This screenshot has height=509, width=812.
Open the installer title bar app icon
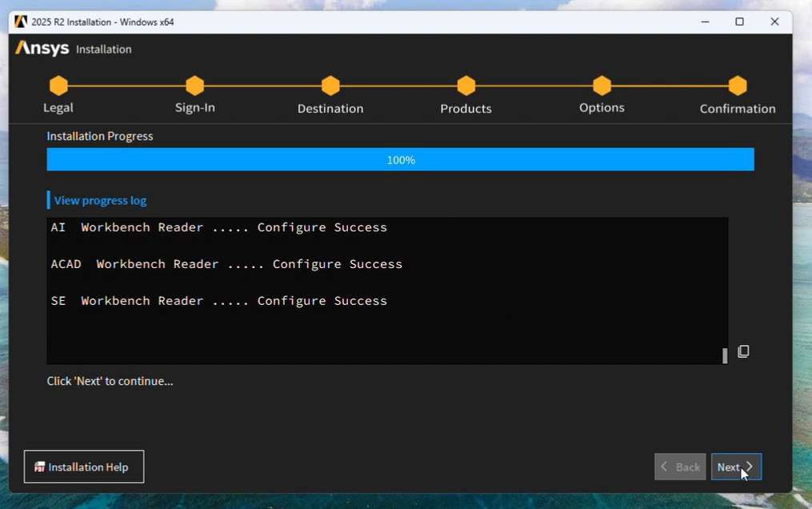point(21,22)
